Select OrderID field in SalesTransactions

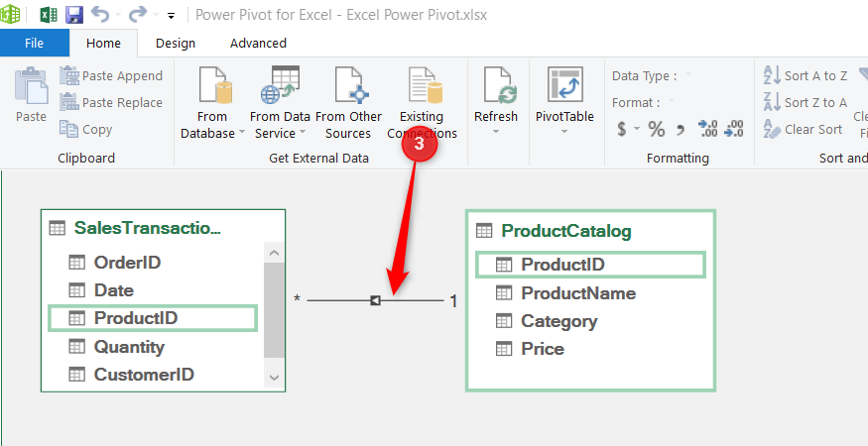tap(155, 263)
